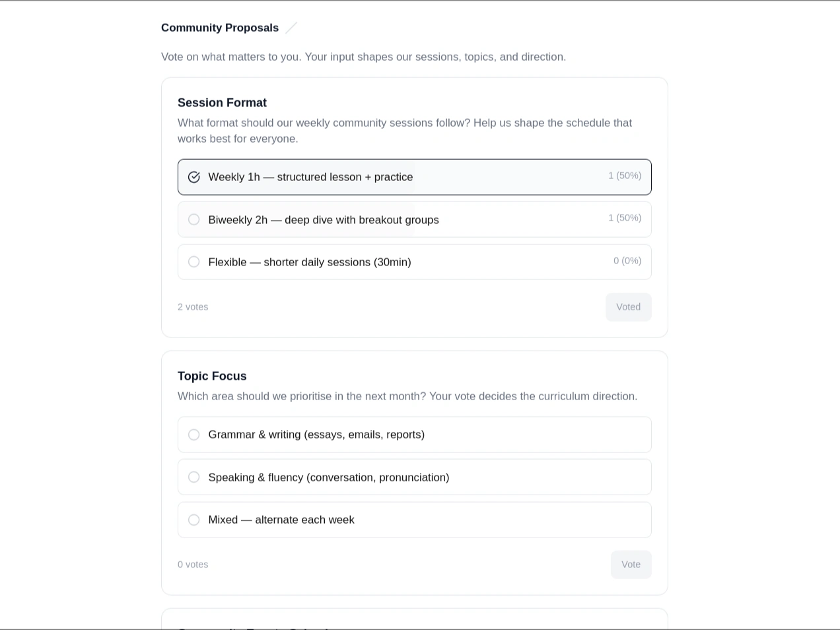The width and height of the screenshot is (840, 630).
Task: Choose Grammar & writing radio option
Action: (194, 435)
